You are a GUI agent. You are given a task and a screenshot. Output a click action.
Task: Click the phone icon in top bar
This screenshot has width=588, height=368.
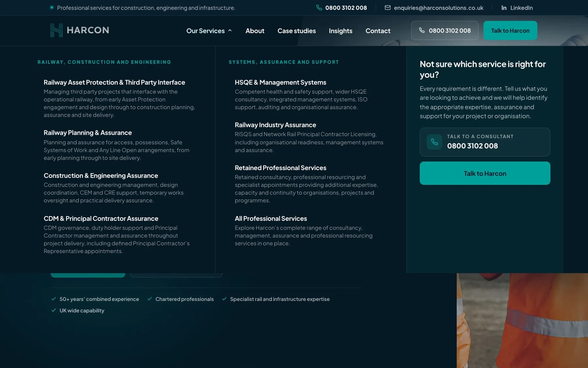(x=319, y=8)
